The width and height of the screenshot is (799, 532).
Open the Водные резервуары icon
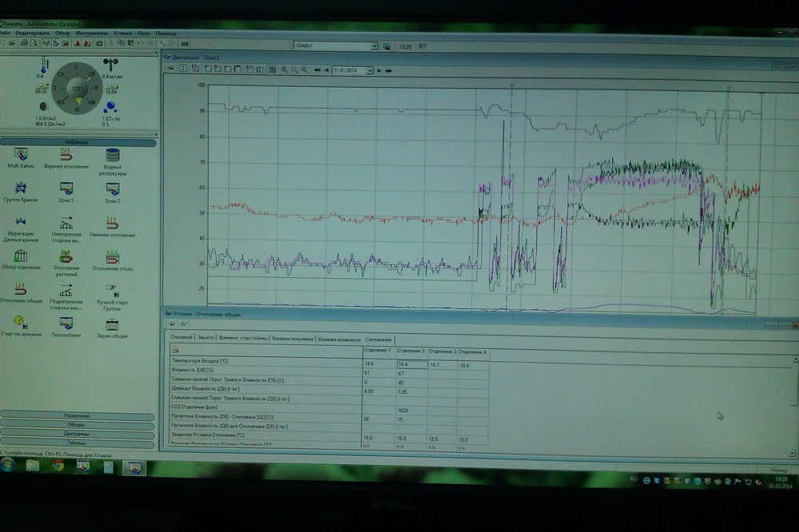[x=112, y=161]
